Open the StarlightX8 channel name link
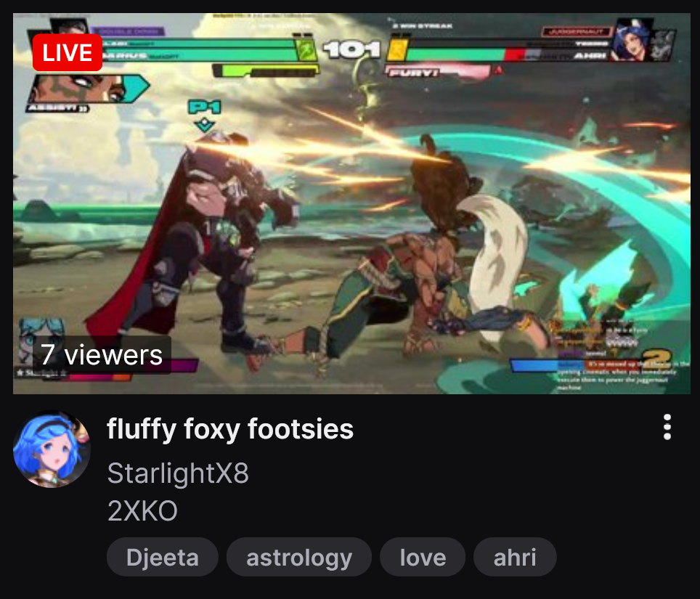 click(178, 473)
